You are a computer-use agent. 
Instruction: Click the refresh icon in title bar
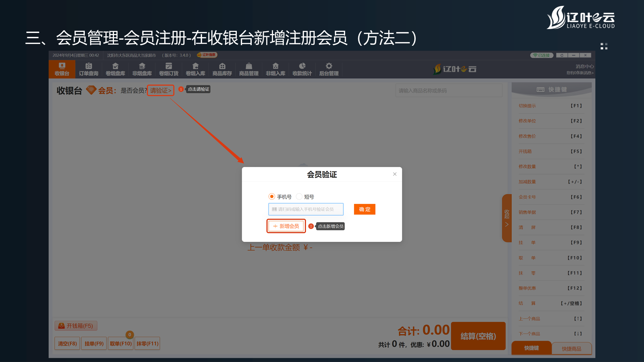coord(562,55)
